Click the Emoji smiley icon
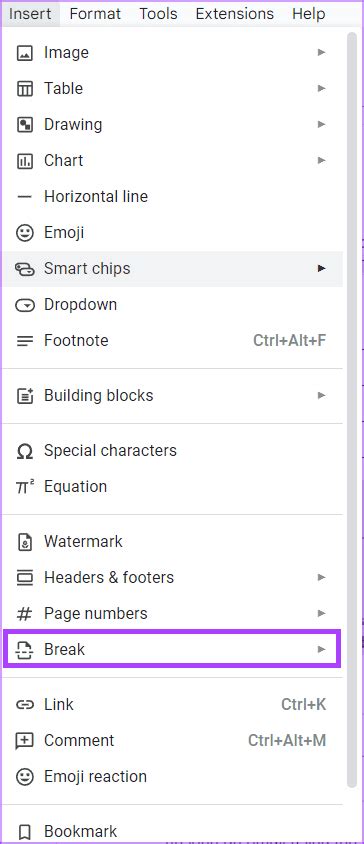This screenshot has width=364, height=844. (25, 233)
